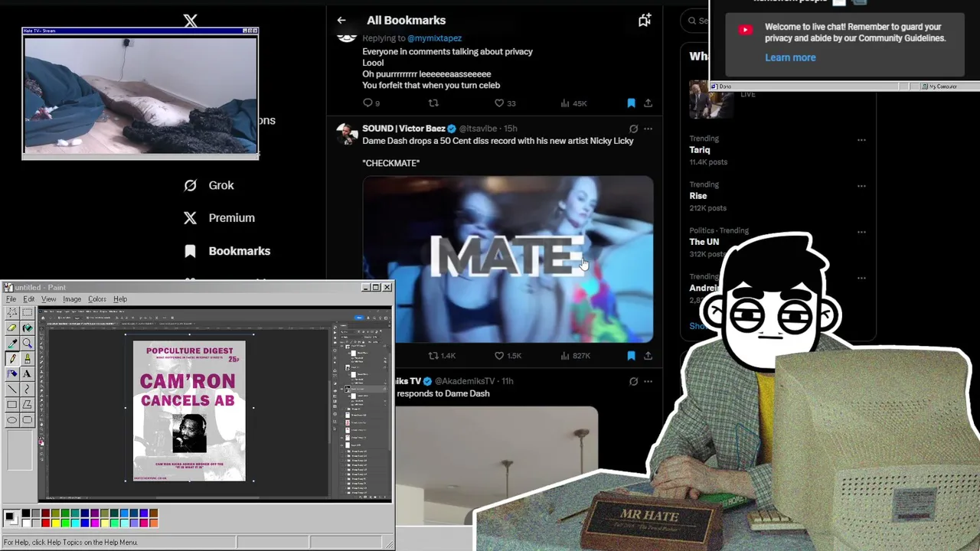This screenshot has height=551, width=980.
Task: Like the Victor Baez post with 1.5K likes
Action: pyautogui.click(x=508, y=355)
